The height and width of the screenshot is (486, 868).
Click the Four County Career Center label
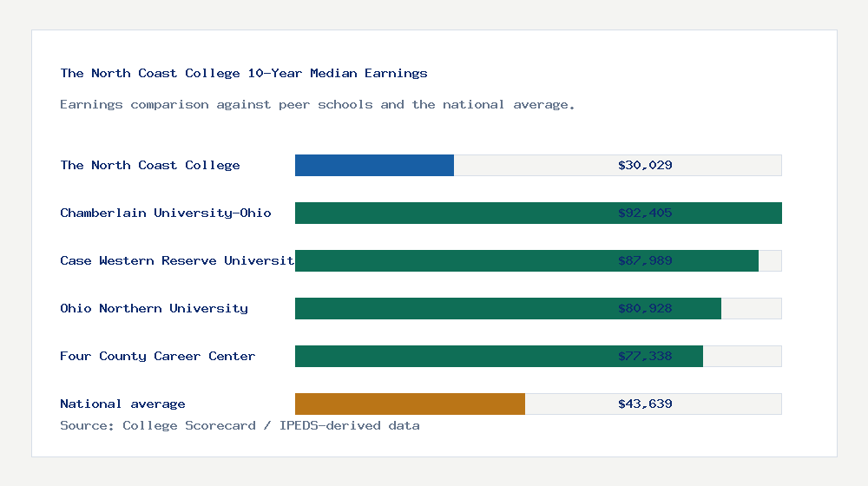tap(158, 356)
